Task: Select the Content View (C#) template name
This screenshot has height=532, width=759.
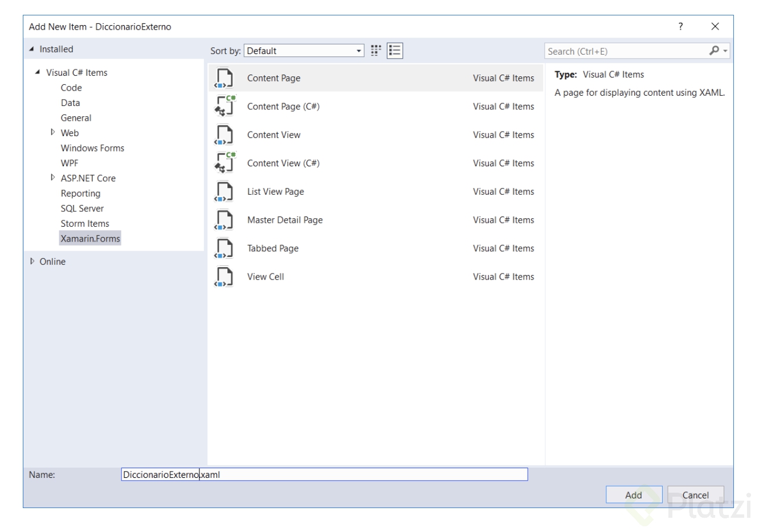Action: point(283,163)
